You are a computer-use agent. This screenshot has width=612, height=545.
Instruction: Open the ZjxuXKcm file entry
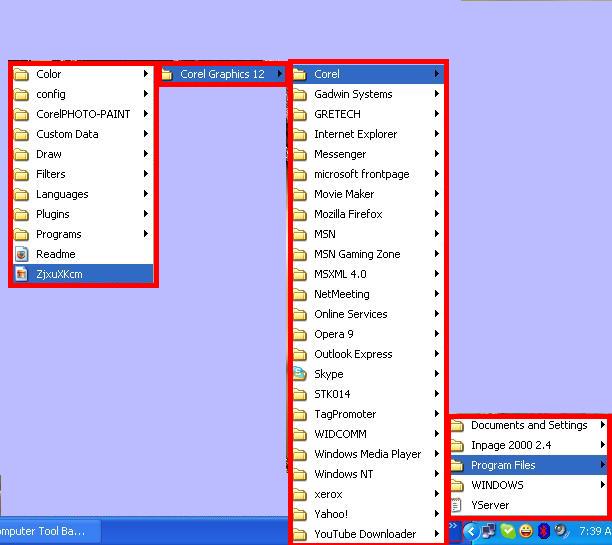point(83,274)
